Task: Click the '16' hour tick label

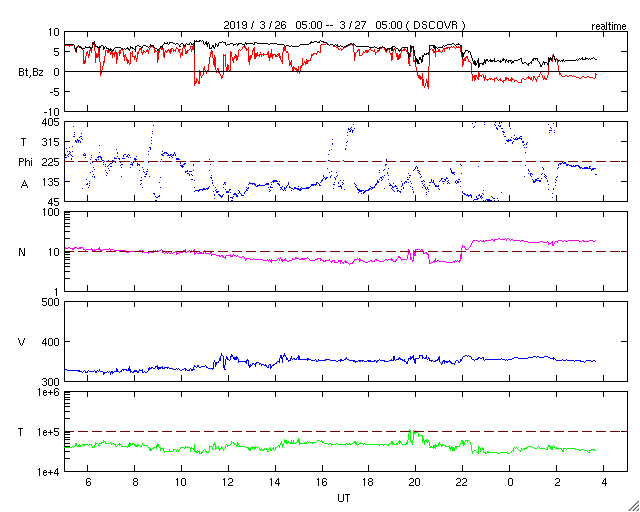Action: tap(322, 483)
